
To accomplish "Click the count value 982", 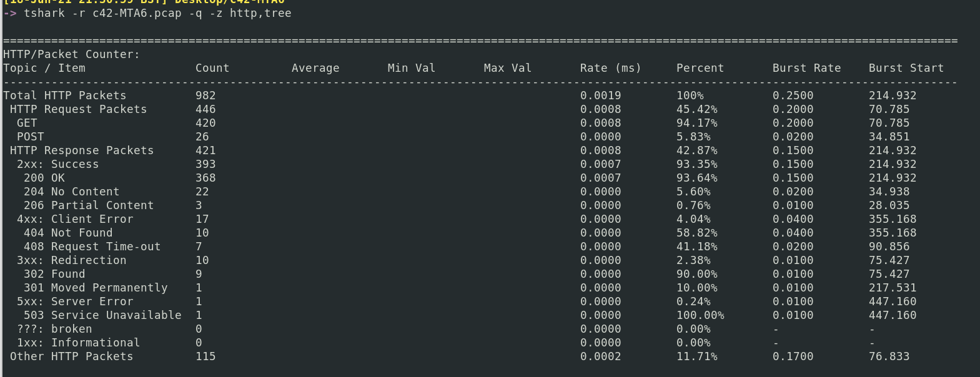I will coord(205,95).
